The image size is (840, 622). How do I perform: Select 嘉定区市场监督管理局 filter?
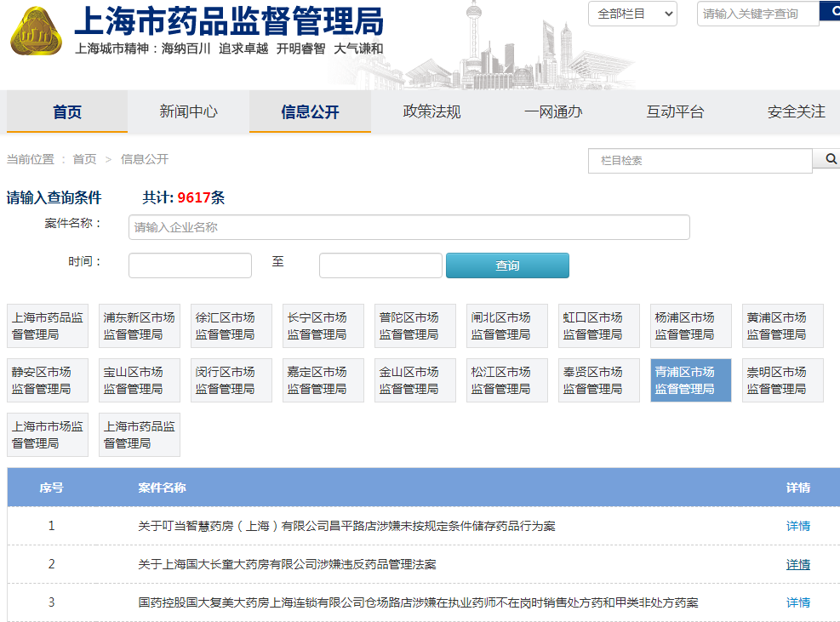(x=323, y=380)
